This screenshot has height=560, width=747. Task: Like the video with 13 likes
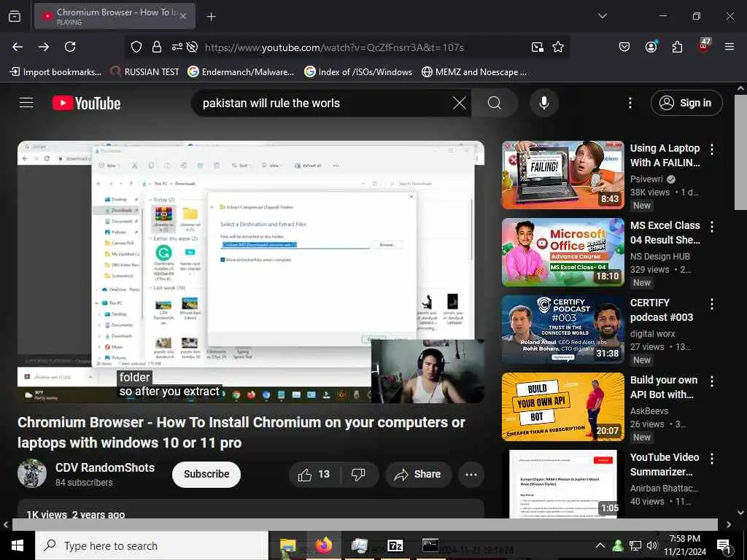[314, 474]
